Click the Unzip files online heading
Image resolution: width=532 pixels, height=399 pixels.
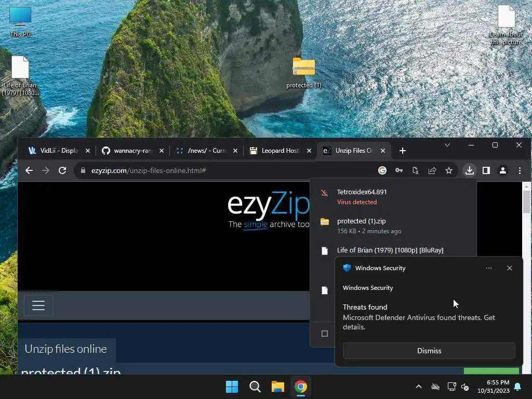click(66, 349)
